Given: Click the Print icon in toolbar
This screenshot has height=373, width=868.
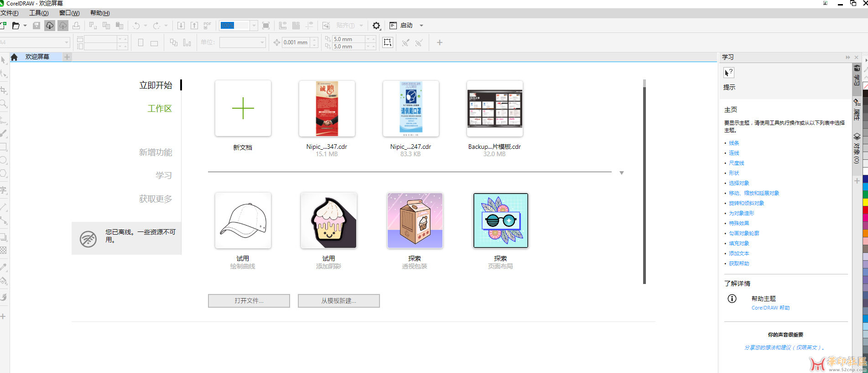Looking at the screenshot, I should pos(76,26).
